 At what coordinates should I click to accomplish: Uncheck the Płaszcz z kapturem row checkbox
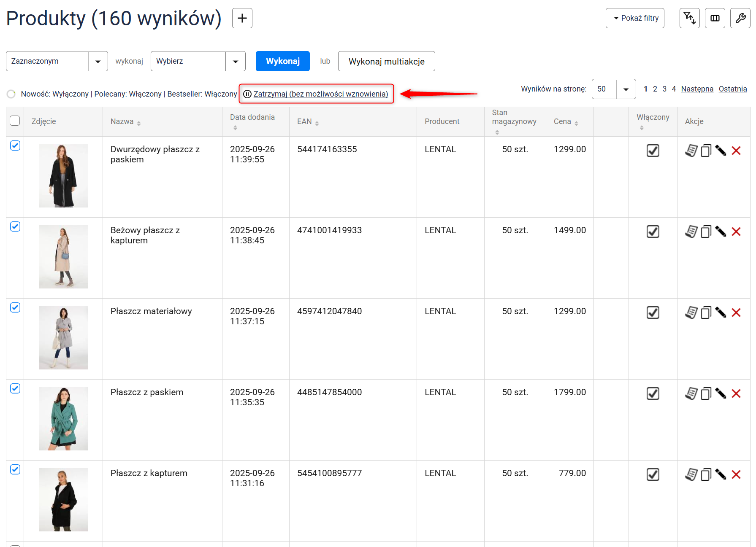[x=15, y=469]
